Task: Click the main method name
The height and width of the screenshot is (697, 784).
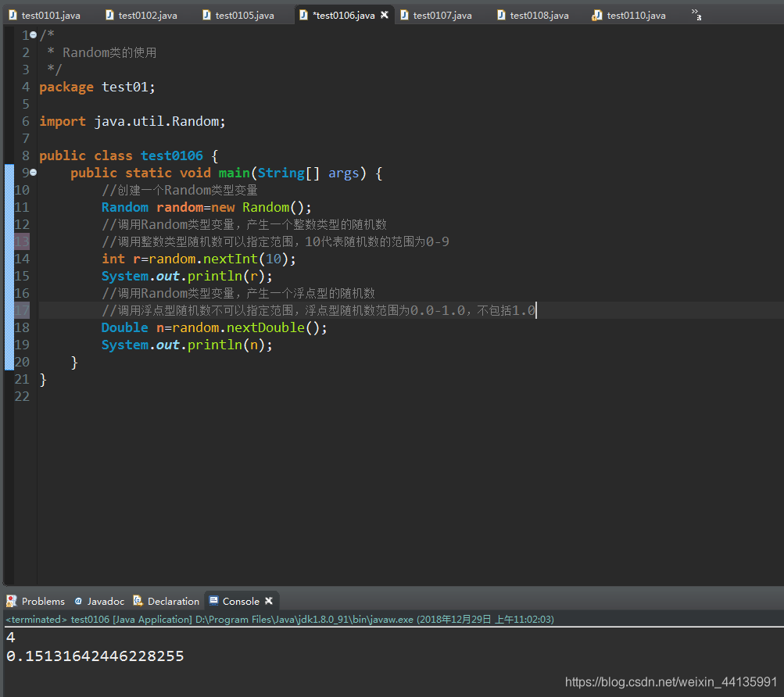Action: pos(234,173)
